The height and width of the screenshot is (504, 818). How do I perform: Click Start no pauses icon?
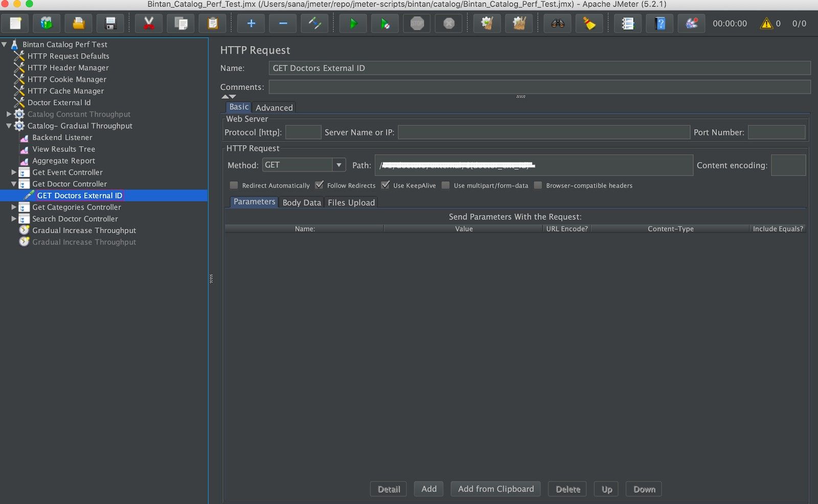click(385, 24)
